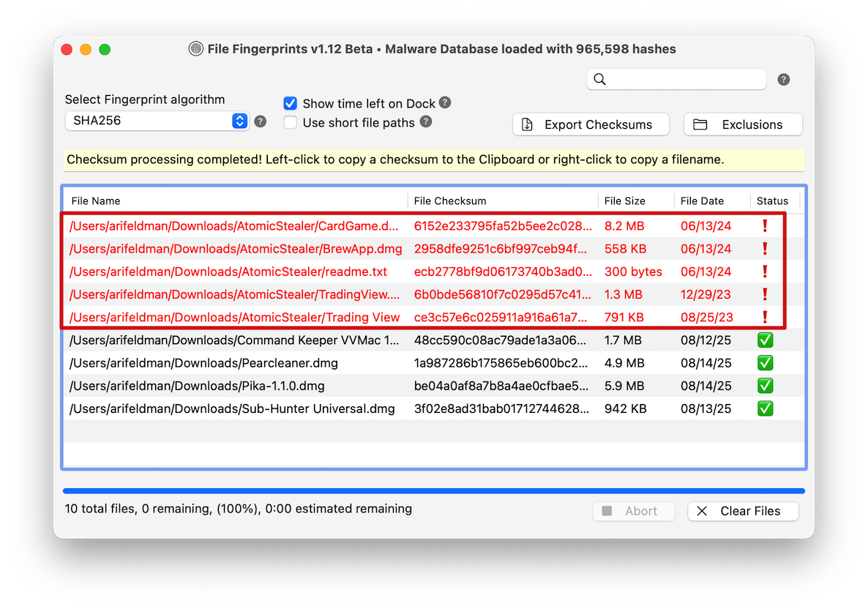Click the blue progress bar
The image size is (868, 609).
point(433,491)
